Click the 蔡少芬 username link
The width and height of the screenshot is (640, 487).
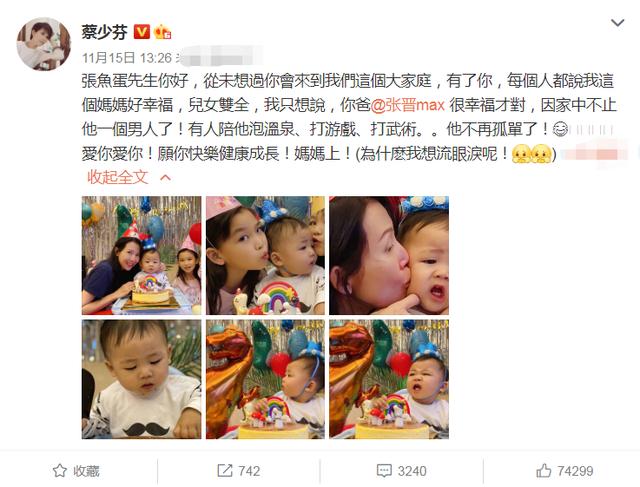coord(104,32)
